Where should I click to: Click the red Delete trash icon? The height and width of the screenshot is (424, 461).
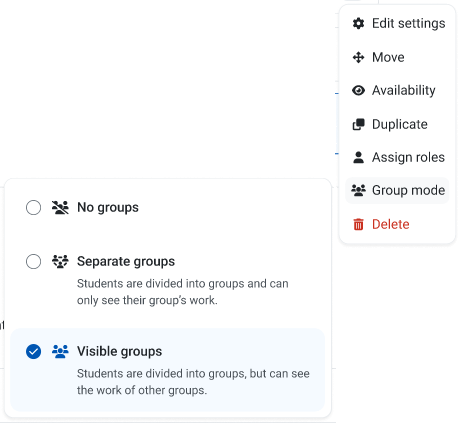pos(358,224)
